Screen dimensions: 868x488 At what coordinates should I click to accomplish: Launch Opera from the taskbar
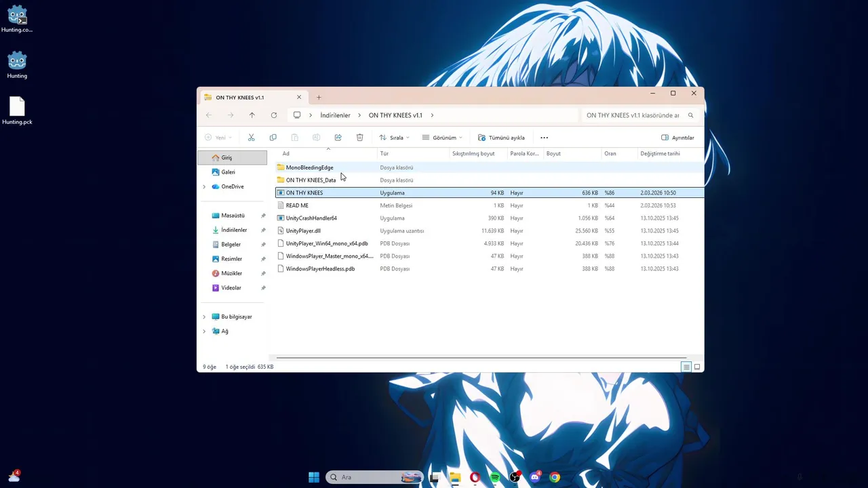475,477
